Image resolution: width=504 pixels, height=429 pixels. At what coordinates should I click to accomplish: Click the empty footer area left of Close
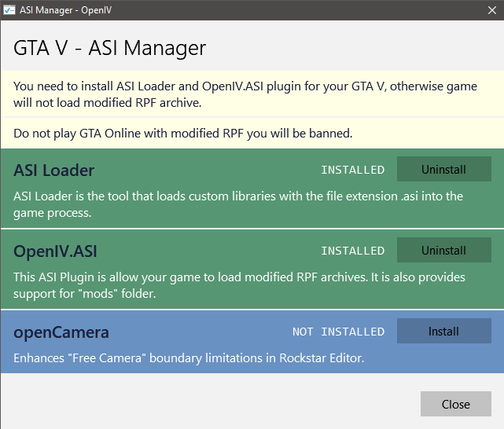click(x=204, y=404)
